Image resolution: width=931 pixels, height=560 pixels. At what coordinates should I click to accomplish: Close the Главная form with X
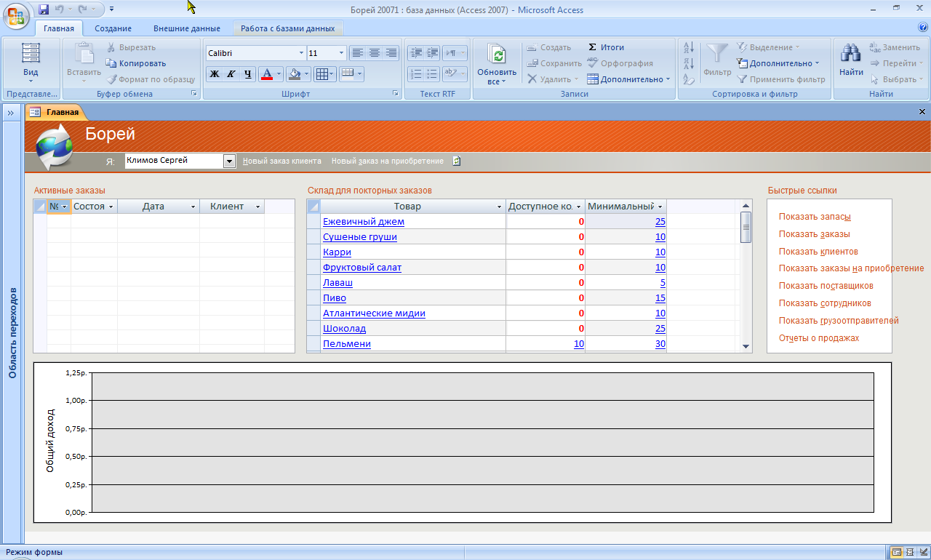pos(922,112)
